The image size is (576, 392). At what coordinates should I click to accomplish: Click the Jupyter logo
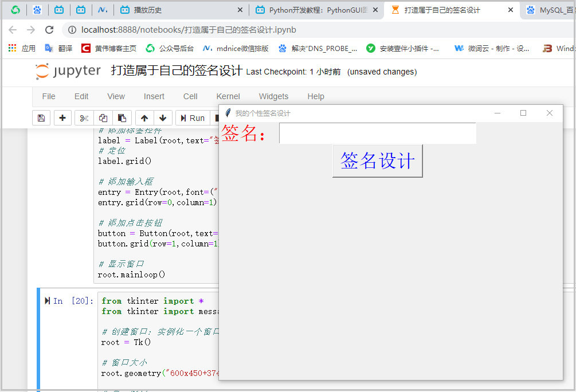point(68,71)
